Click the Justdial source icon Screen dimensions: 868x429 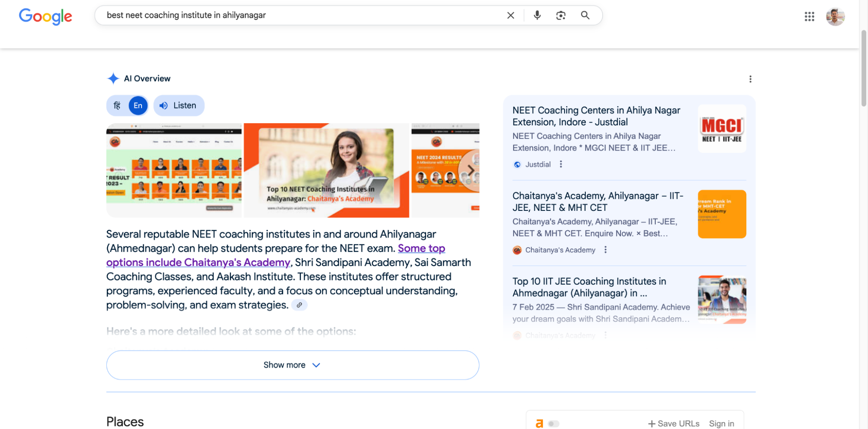coord(517,164)
